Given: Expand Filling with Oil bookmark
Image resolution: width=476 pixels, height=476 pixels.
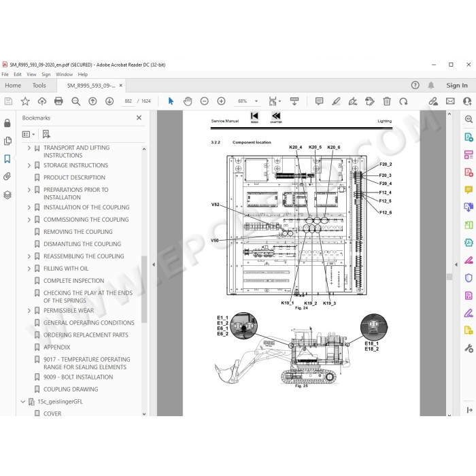Looking at the screenshot, I should click(x=29, y=269).
